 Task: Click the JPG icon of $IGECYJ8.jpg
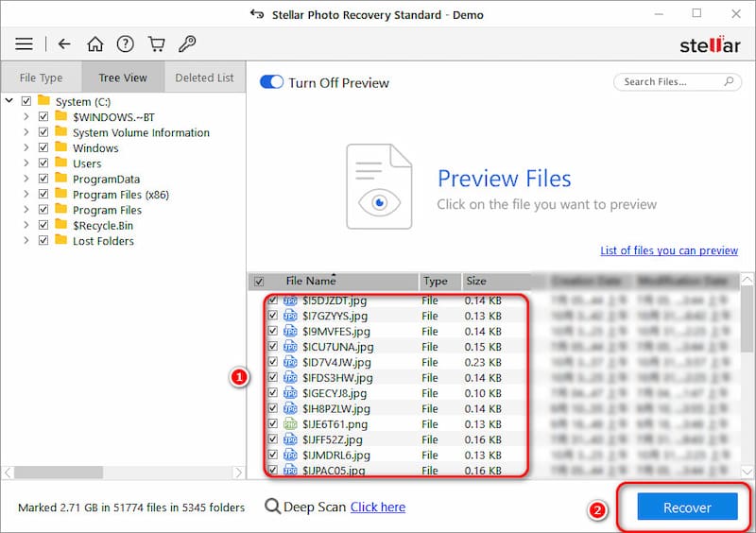(290, 393)
